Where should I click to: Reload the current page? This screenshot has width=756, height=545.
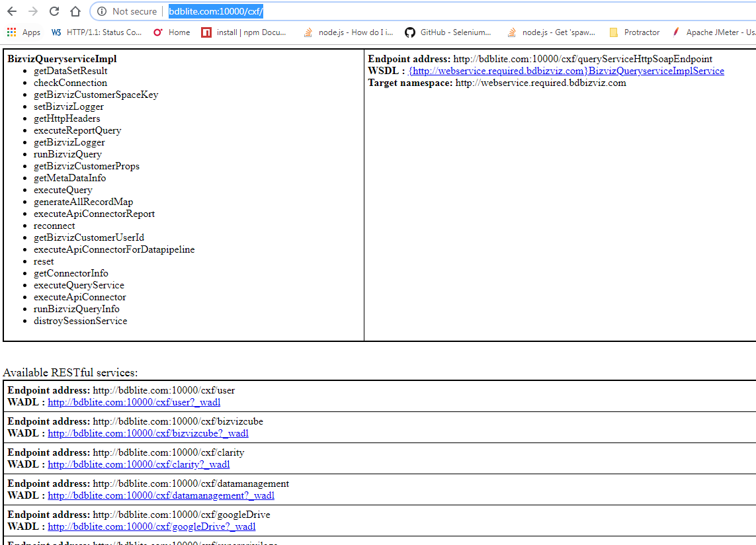(54, 11)
